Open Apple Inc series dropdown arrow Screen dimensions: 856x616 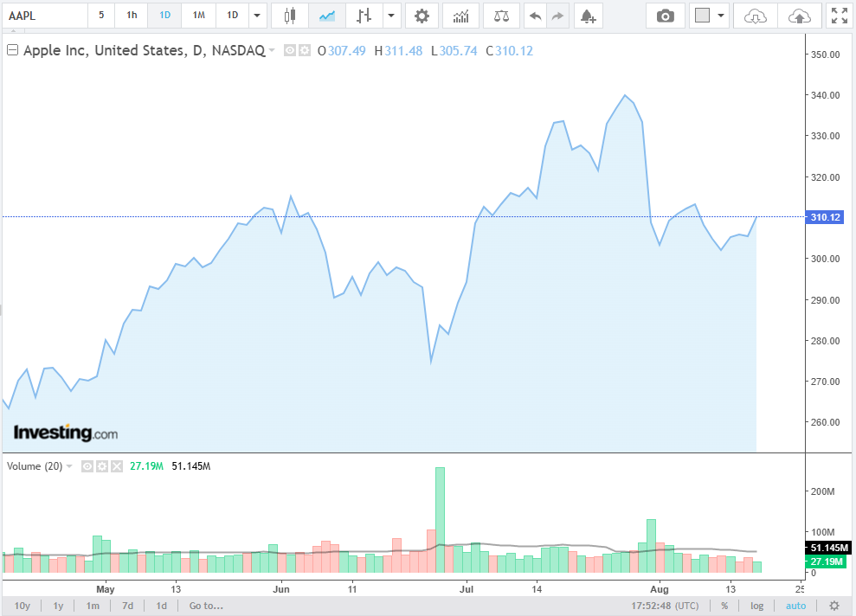click(x=272, y=51)
